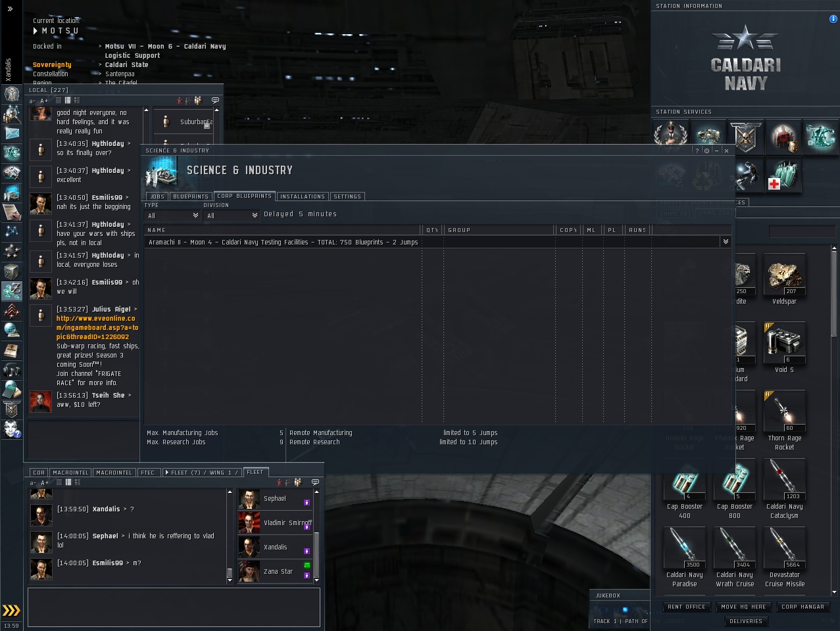Click station information blue info icon
840x631 pixels.
[x=833, y=19]
